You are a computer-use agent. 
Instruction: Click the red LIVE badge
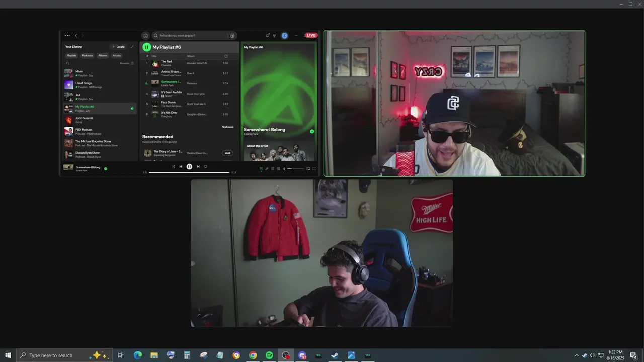coord(311,35)
